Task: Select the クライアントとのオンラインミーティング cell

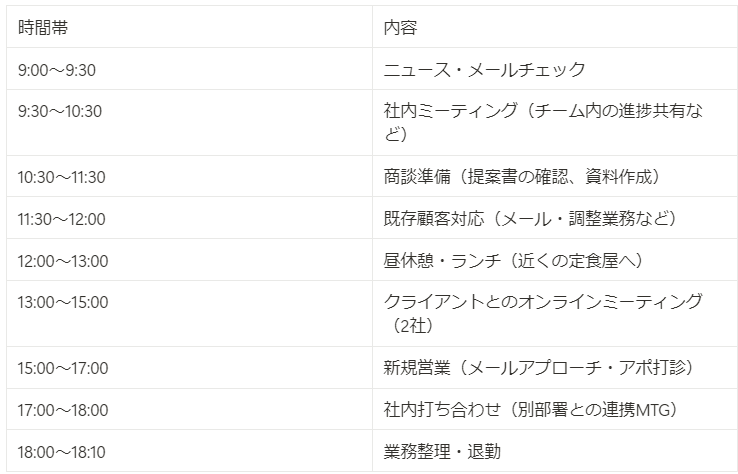Action: [x=555, y=313]
